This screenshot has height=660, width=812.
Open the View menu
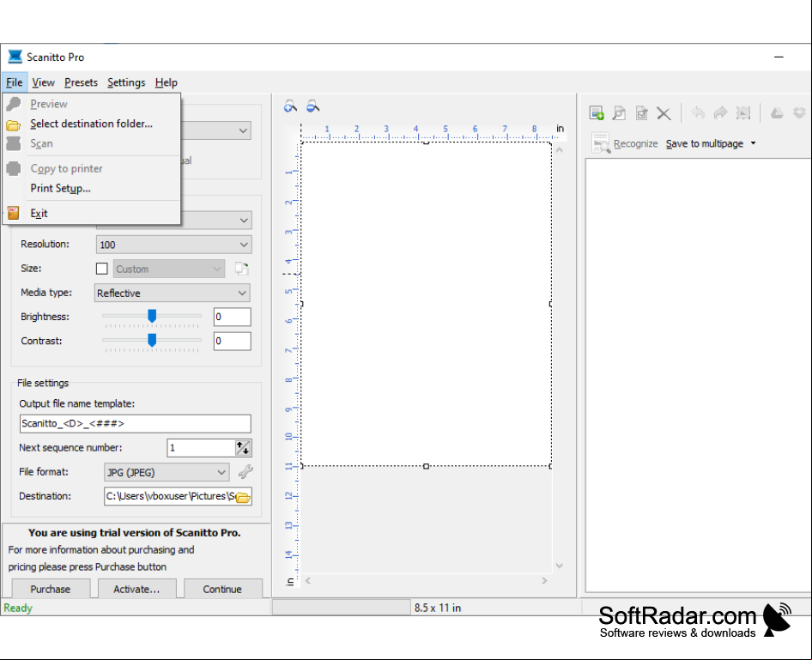click(43, 82)
